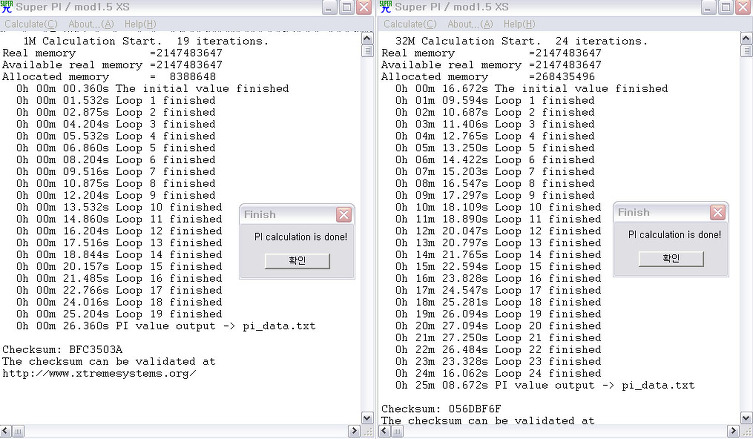The height and width of the screenshot is (439, 753).
Task: Click the Super PI app icon in left window title
Action: (7, 7)
